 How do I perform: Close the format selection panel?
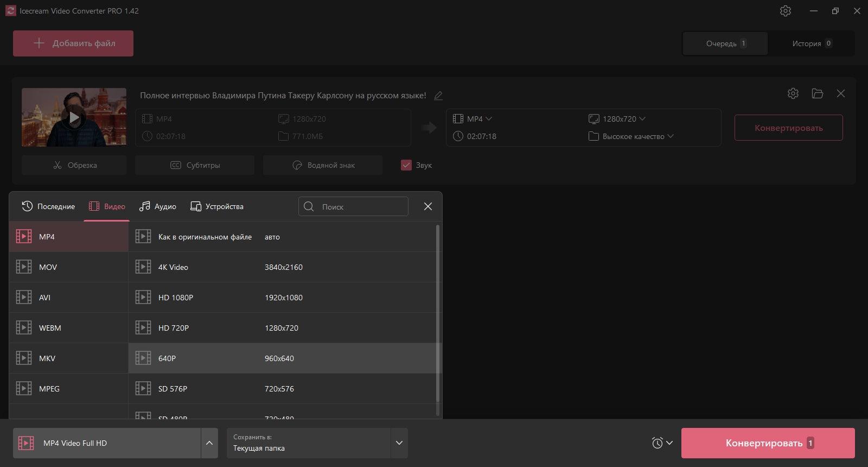(x=428, y=206)
